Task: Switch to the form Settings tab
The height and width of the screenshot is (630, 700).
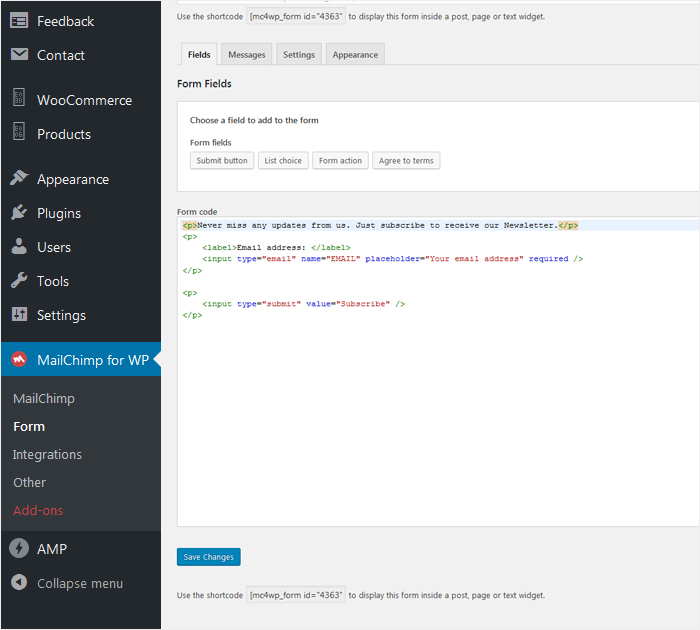Action: pyautogui.click(x=299, y=54)
